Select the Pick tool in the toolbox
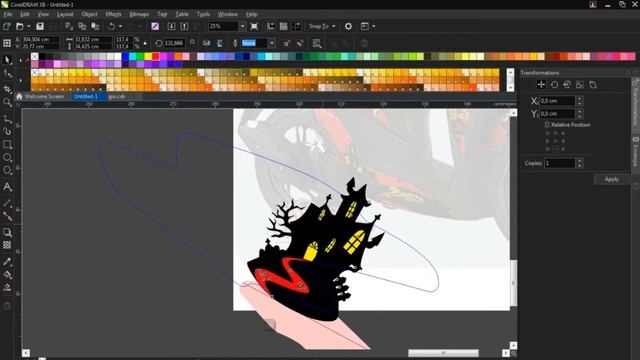 click(x=7, y=60)
